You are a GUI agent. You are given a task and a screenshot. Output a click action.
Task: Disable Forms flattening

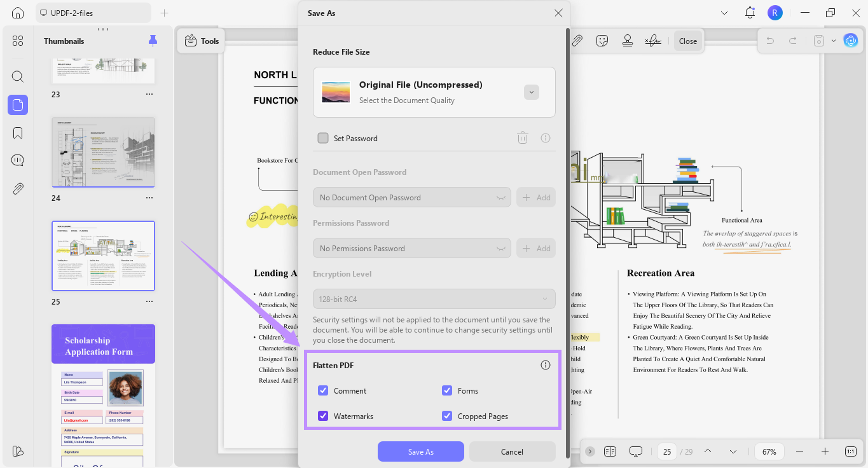click(x=446, y=390)
